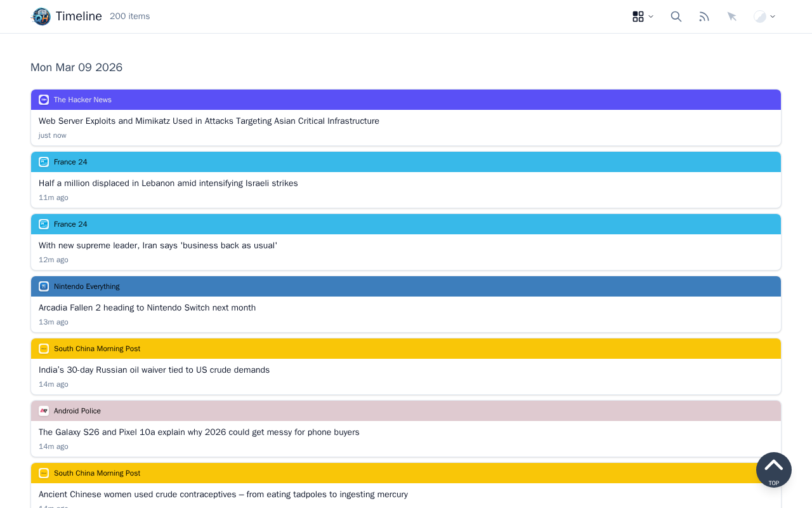This screenshot has height=508, width=812.
Task: Click The Hacker News source icon
Action: point(44,100)
